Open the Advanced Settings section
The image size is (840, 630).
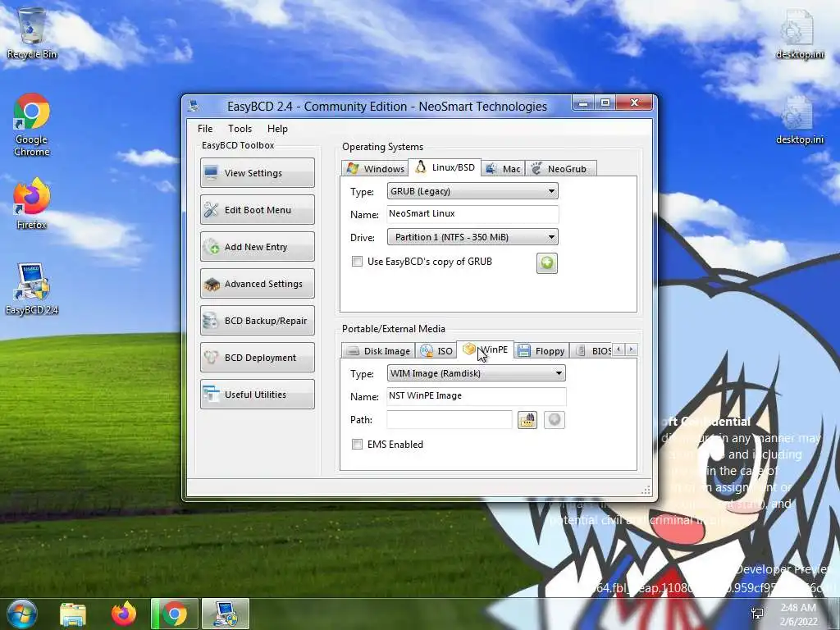pyautogui.click(x=257, y=283)
